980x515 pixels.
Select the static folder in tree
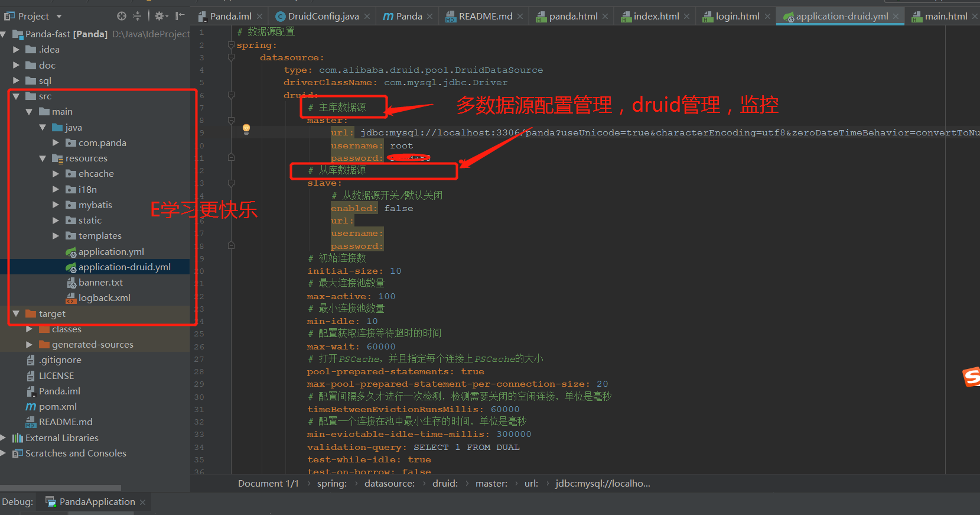[90, 221]
